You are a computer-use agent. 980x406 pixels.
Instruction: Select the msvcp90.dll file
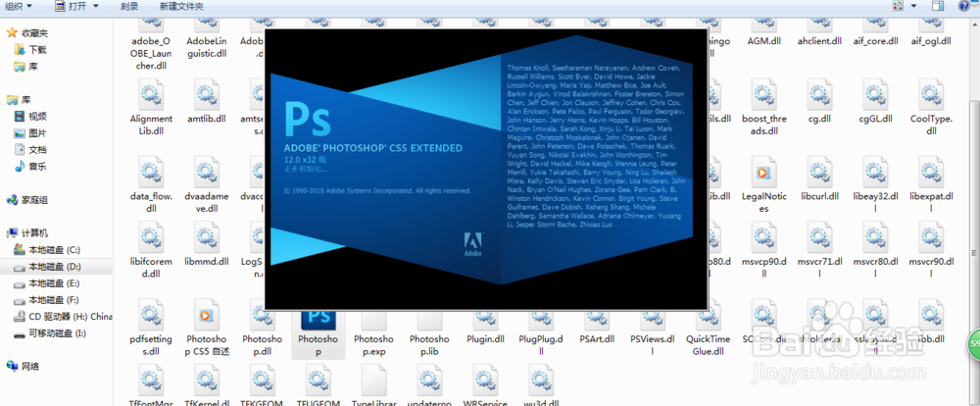[x=763, y=250]
